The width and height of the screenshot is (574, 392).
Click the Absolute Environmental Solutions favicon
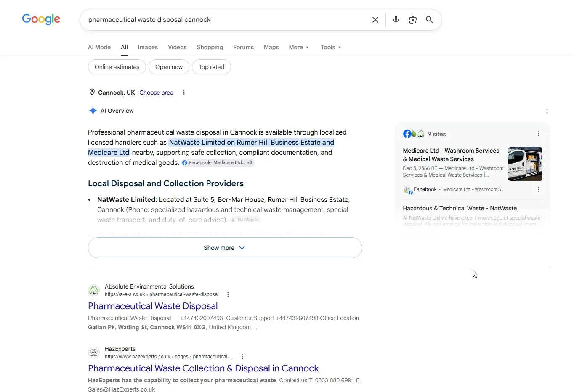click(94, 290)
